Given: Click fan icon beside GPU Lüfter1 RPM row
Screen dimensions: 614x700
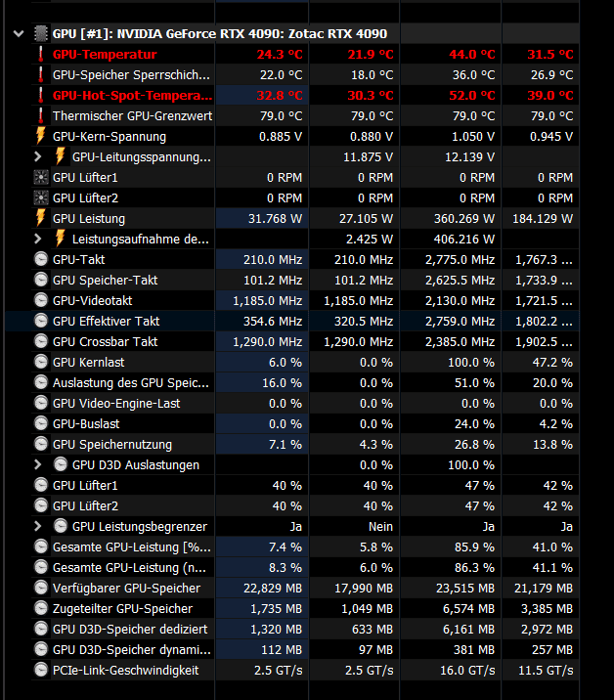Looking at the screenshot, I should [41, 177].
